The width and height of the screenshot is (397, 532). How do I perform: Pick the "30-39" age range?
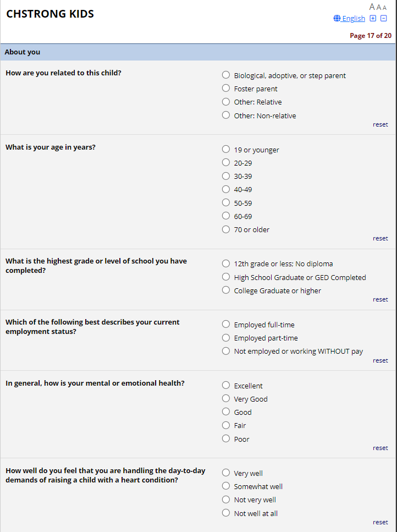pos(226,176)
